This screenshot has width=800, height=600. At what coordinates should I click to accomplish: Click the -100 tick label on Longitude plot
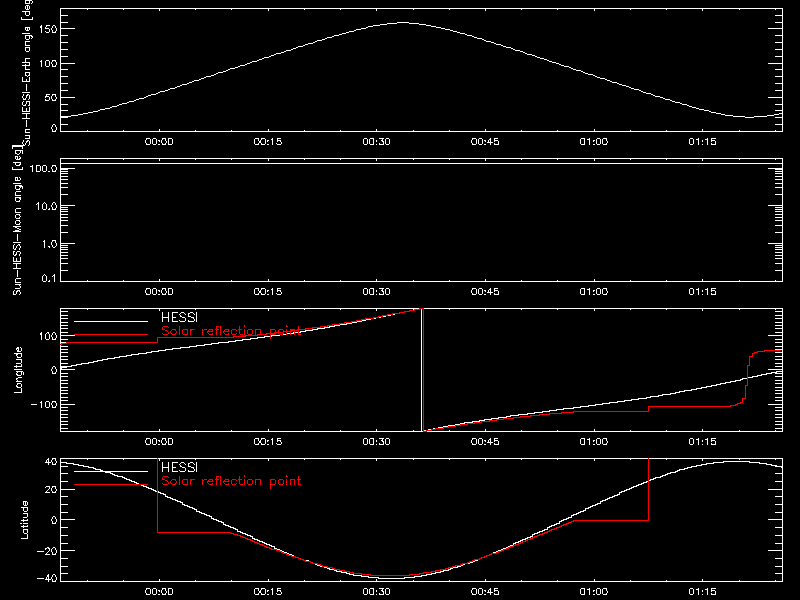point(44,404)
